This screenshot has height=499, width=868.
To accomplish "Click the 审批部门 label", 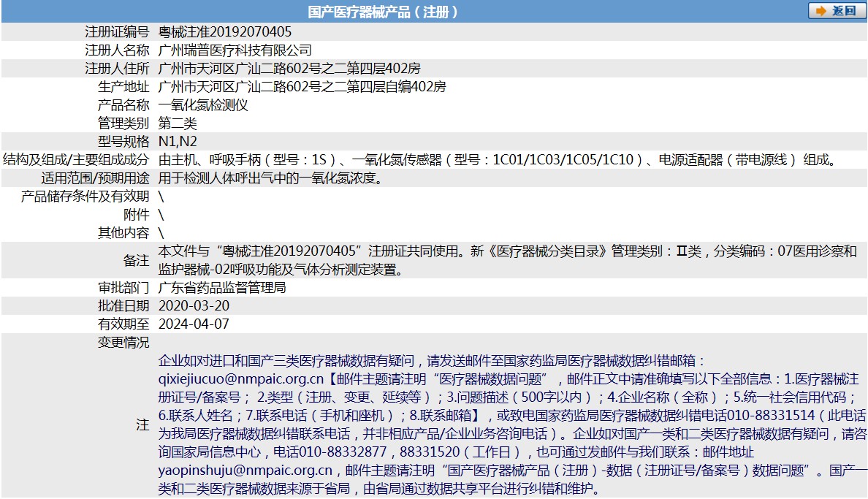I will (123, 287).
